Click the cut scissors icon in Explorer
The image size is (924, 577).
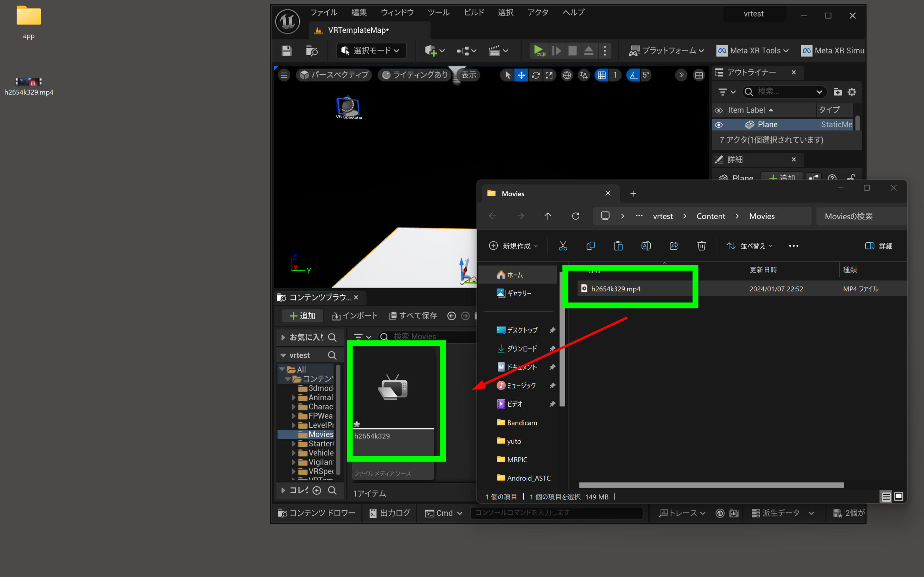[563, 246]
